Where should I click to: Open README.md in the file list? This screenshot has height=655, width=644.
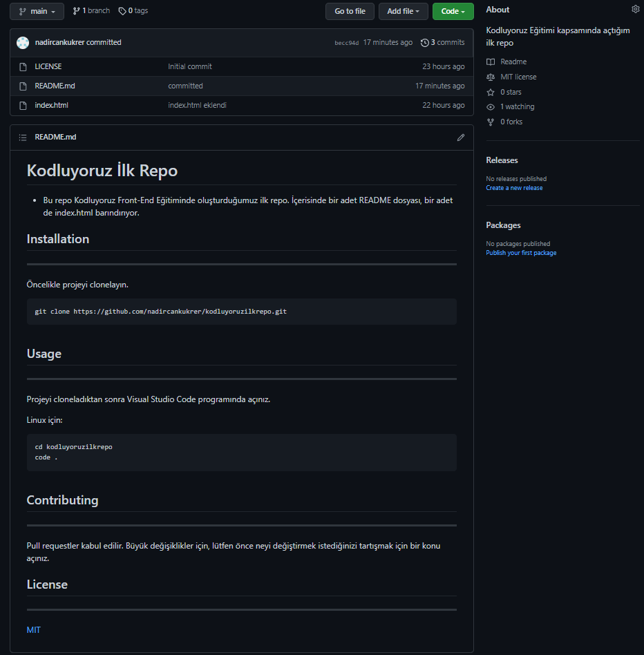click(x=55, y=86)
